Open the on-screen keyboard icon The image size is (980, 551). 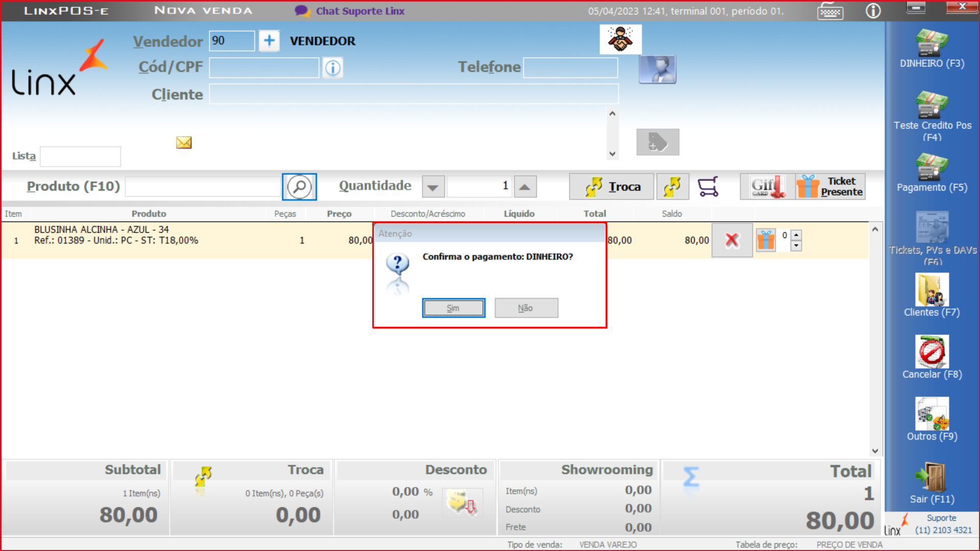(x=830, y=11)
